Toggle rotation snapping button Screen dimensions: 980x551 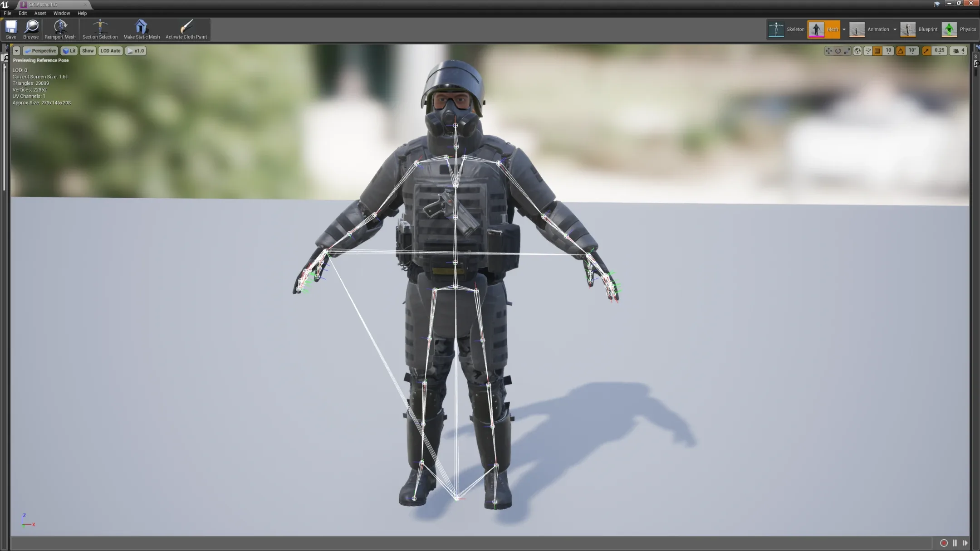[x=901, y=51]
